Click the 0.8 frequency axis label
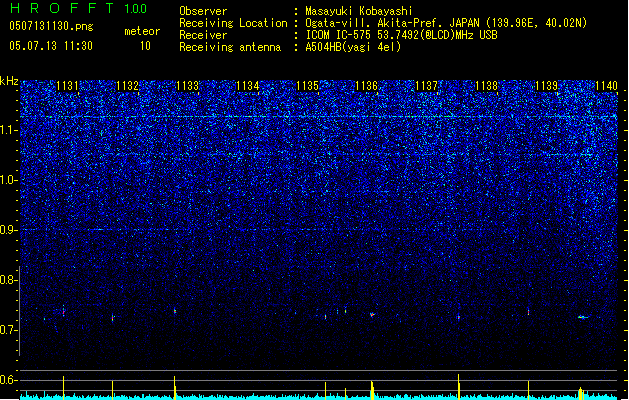Image resolution: width=629 pixels, height=400 pixels. point(8,280)
